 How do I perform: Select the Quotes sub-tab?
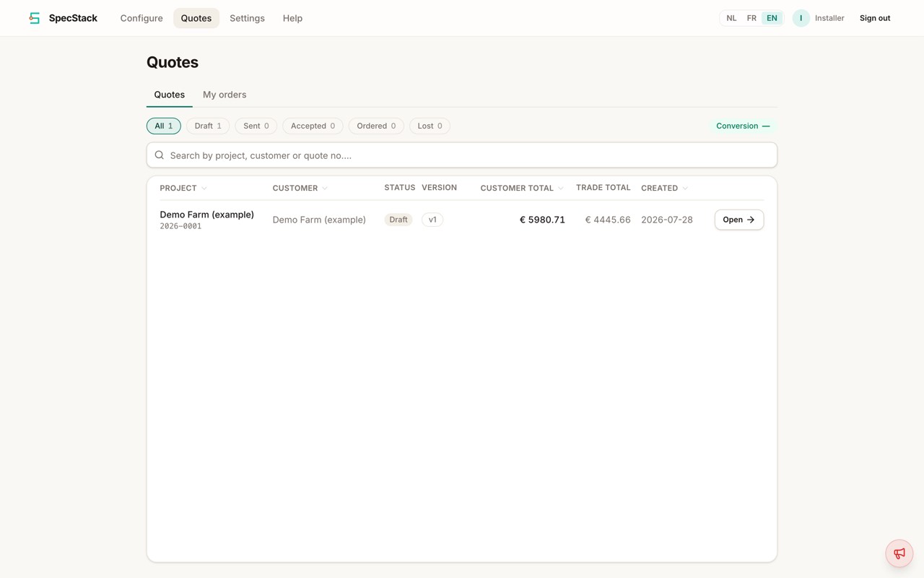170,95
